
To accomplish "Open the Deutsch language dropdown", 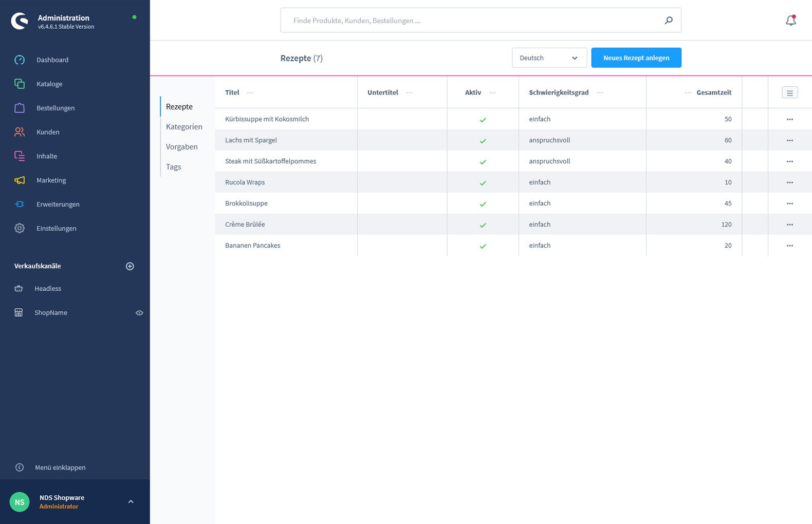I will pyautogui.click(x=549, y=58).
